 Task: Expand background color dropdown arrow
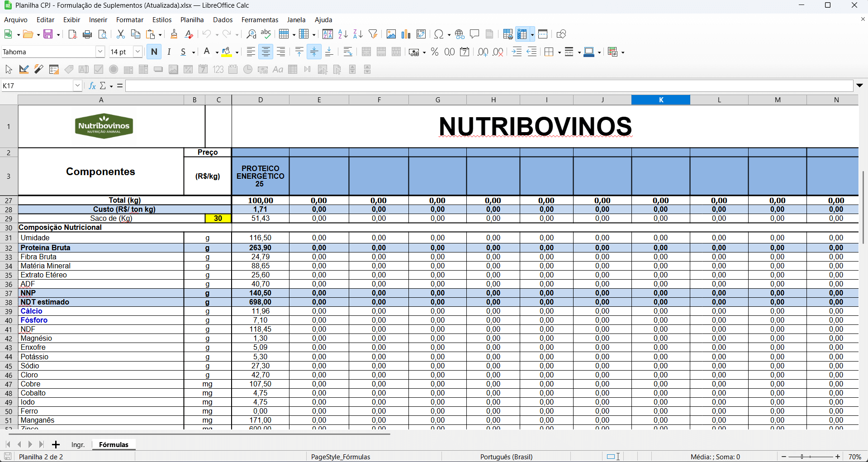(x=237, y=52)
